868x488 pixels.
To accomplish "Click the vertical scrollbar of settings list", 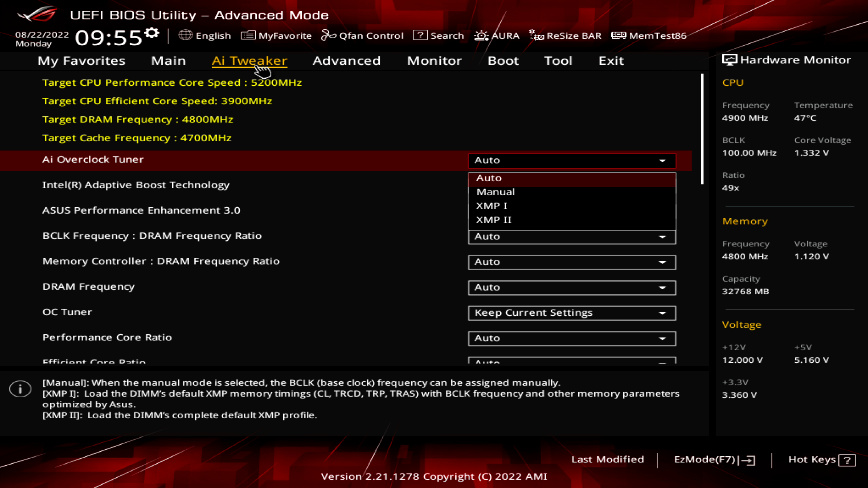I will 702,129.
